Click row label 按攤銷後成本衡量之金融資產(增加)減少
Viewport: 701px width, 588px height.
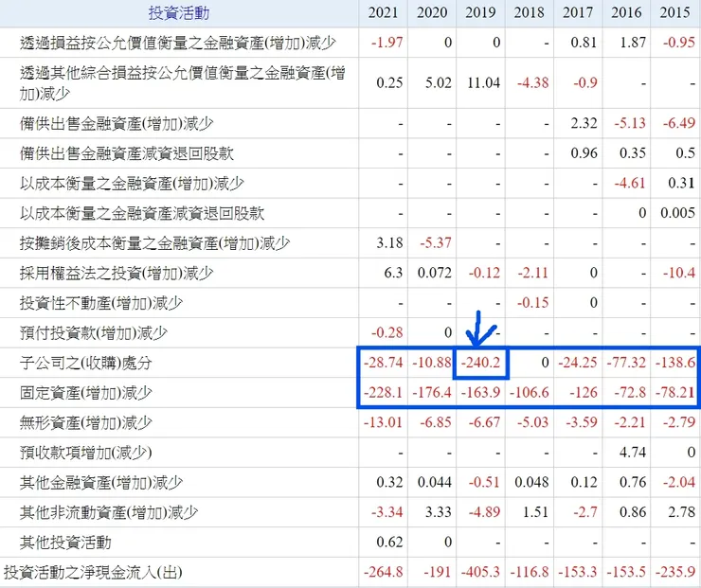[x=154, y=243]
